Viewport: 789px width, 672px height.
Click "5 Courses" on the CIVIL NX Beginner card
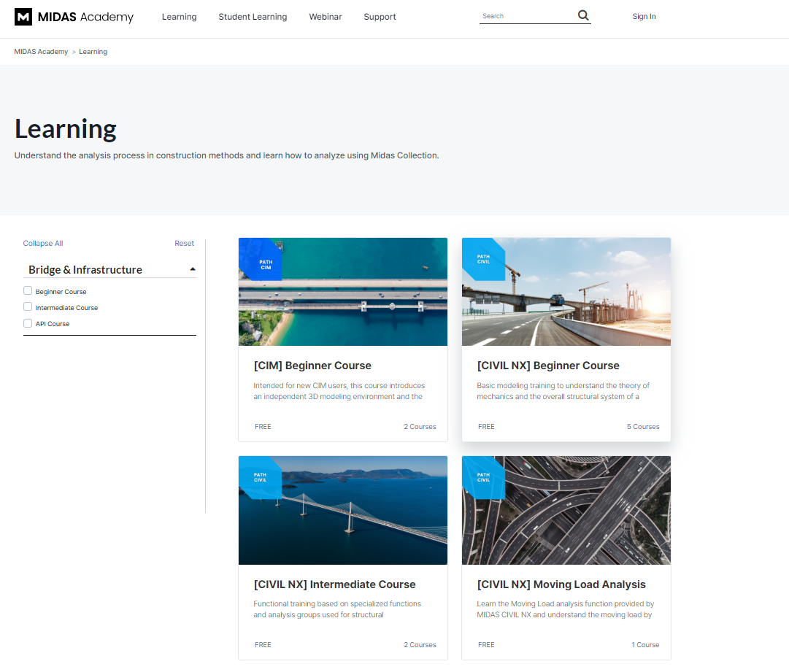coord(643,427)
